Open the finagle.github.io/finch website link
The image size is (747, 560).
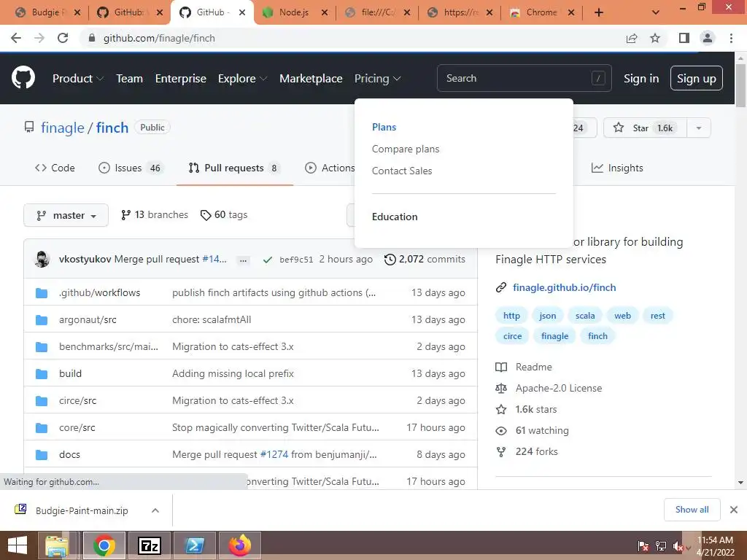click(x=564, y=287)
